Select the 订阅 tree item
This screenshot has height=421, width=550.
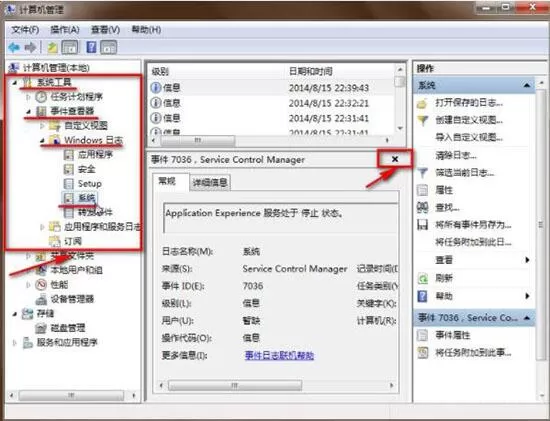(x=73, y=241)
